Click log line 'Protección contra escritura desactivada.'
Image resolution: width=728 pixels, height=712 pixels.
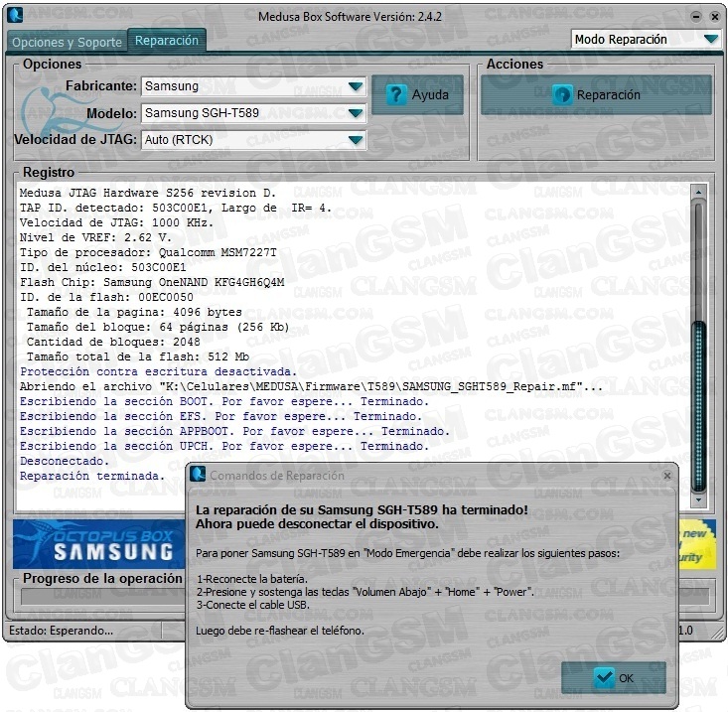pyautogui.click(x=158, y=371)
